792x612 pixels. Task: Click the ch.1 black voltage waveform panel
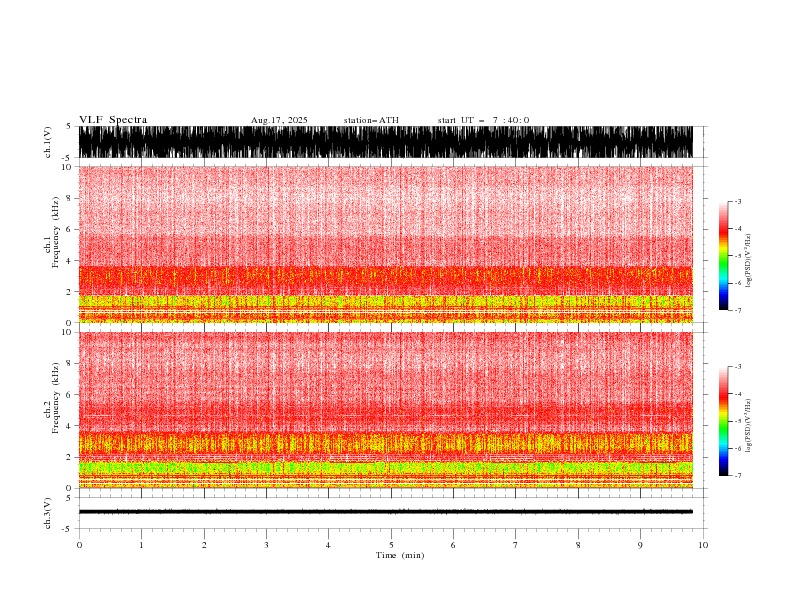click(386, 142)
